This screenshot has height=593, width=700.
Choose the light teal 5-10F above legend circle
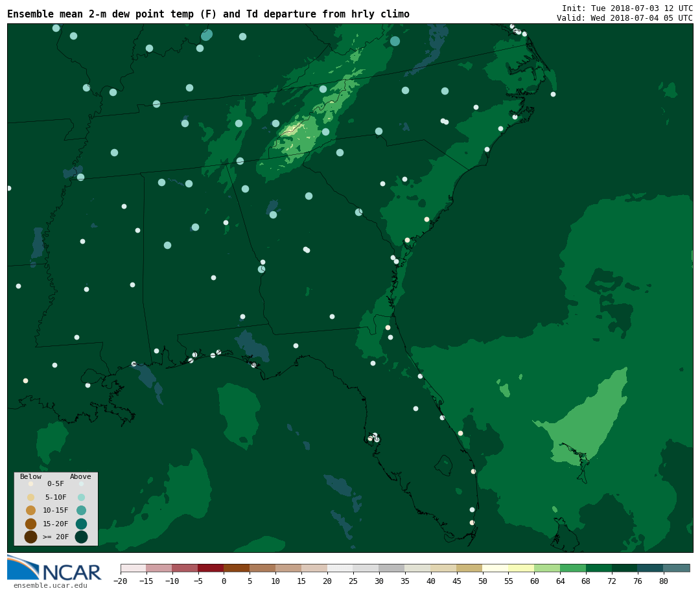(x=81, y=497)
